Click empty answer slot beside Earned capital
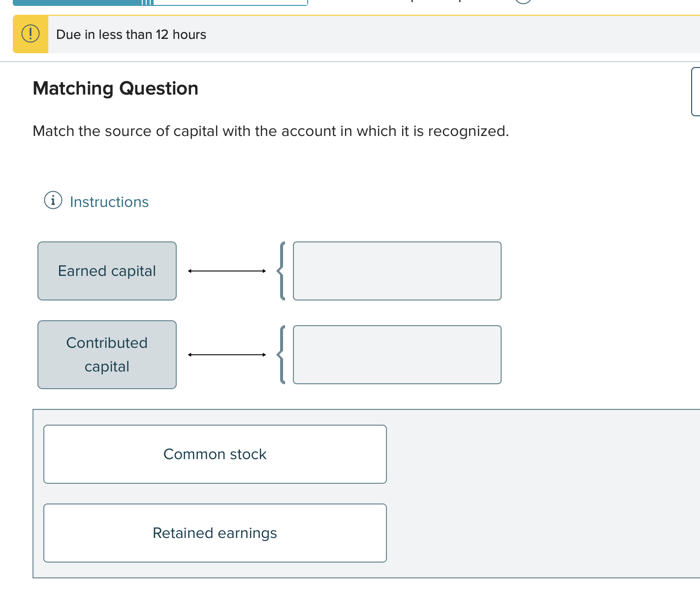 click(397, 271)
